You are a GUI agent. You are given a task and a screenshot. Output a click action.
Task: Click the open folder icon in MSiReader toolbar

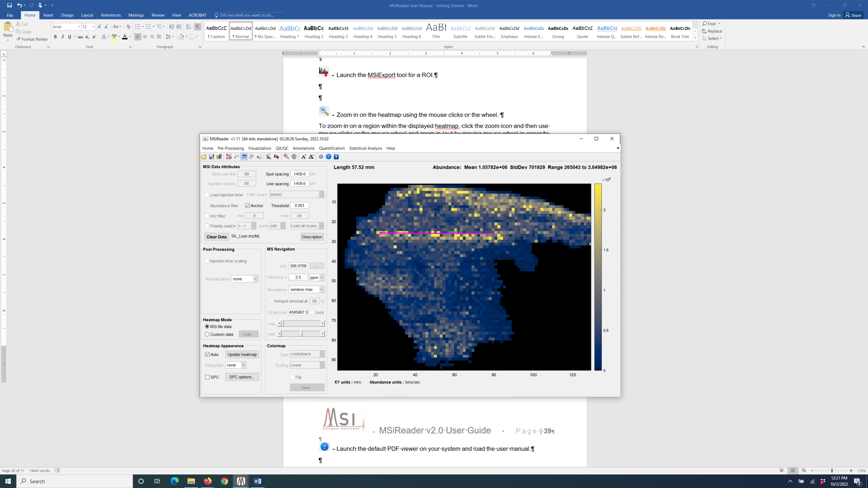204,157
